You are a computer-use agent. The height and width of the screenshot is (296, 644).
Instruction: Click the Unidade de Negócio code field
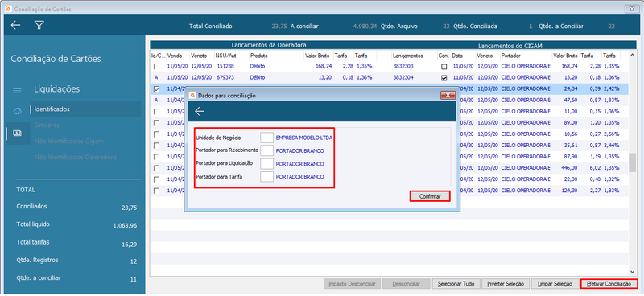point(267,138)
